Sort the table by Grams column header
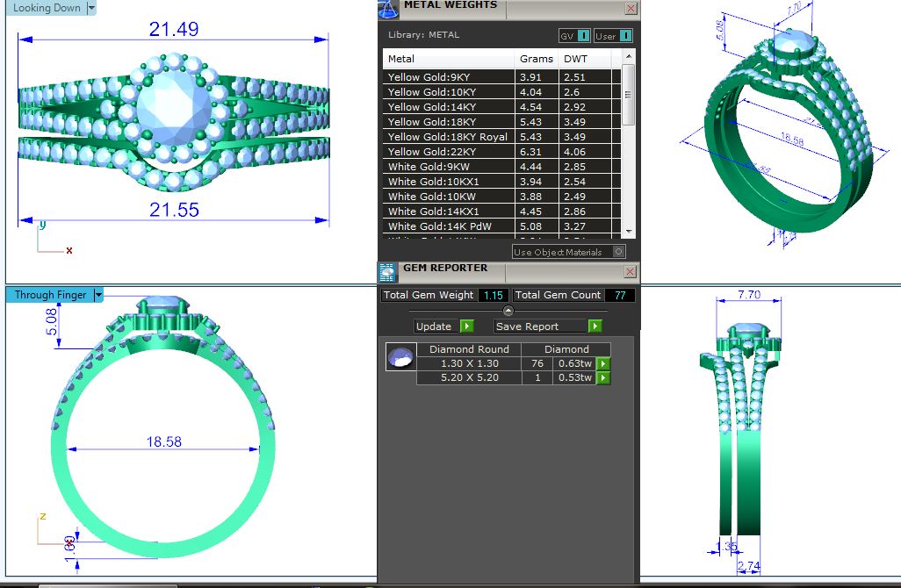 point(537,59)
